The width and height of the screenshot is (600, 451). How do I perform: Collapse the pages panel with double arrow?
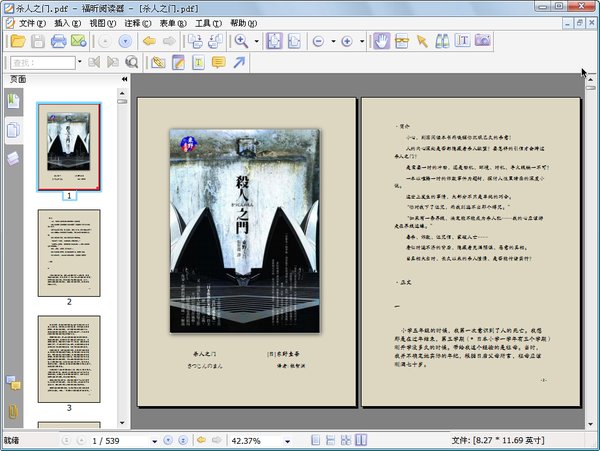[123, 78]
